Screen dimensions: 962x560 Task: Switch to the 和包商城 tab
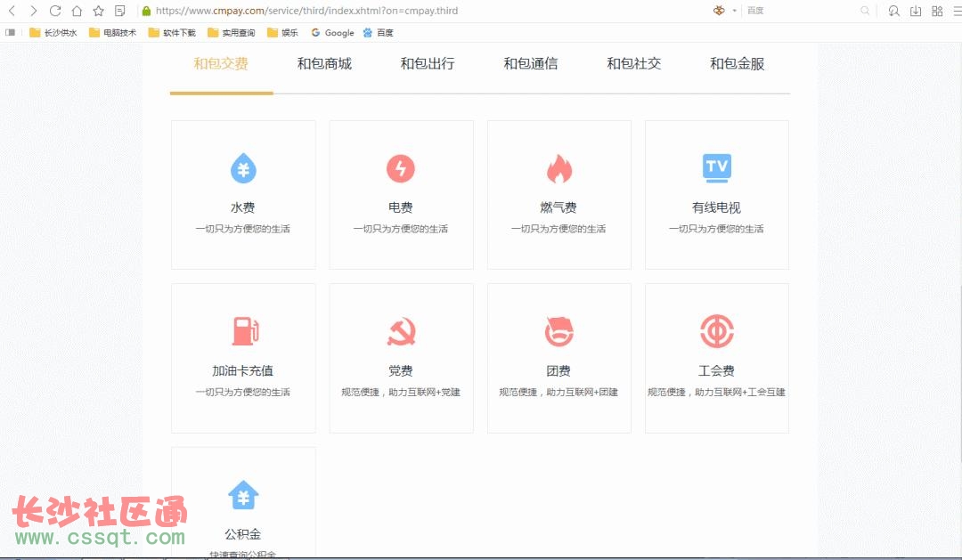[x=324, y=64]
